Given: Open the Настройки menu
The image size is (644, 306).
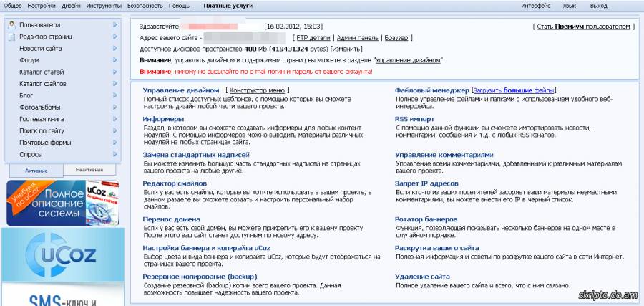Looking at the screenshot, I should point(42,5).
